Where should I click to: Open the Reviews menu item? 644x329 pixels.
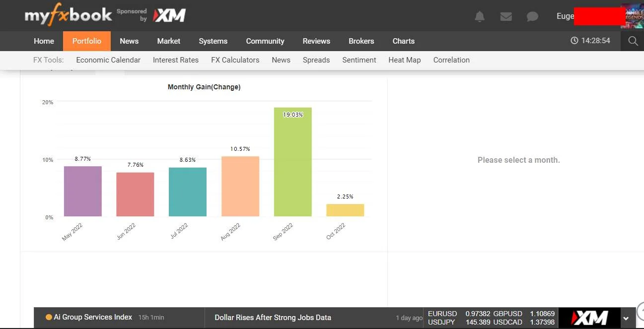point(316,41)
